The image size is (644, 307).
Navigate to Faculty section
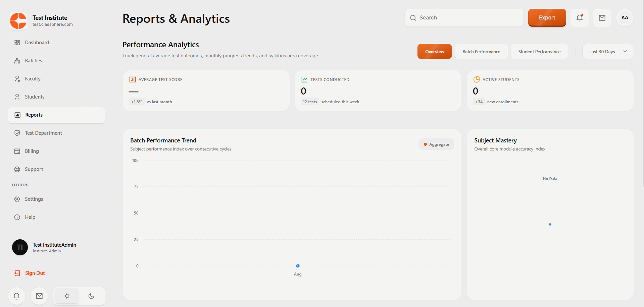pyautogui.click(x=56, y=79)
